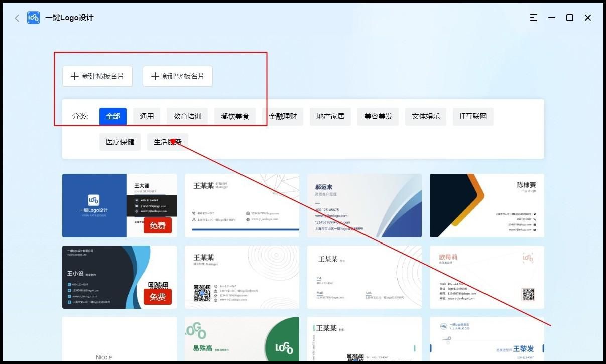606x364 pixels.
Task: Open 王某某 template with geometric lines
Action: pos(242,205)
